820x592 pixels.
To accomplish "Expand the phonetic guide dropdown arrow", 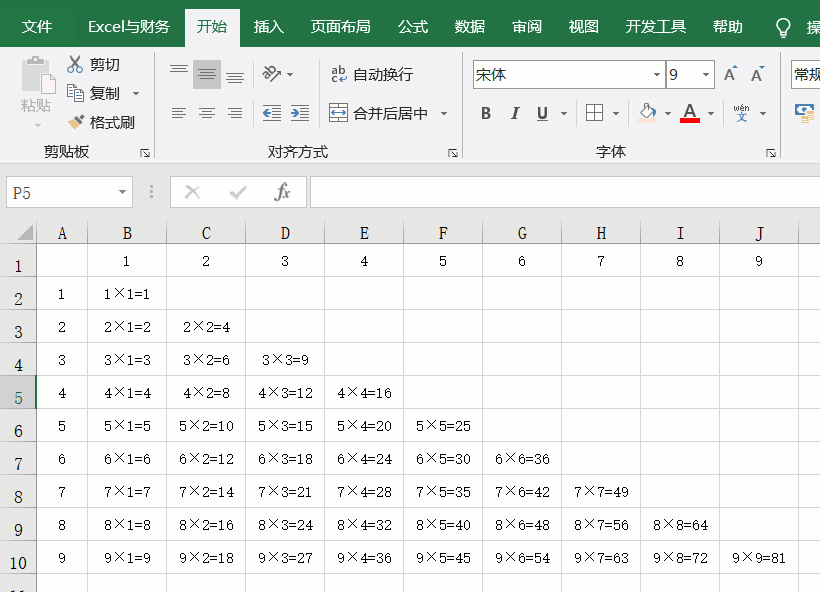I will tap(763, 113).
